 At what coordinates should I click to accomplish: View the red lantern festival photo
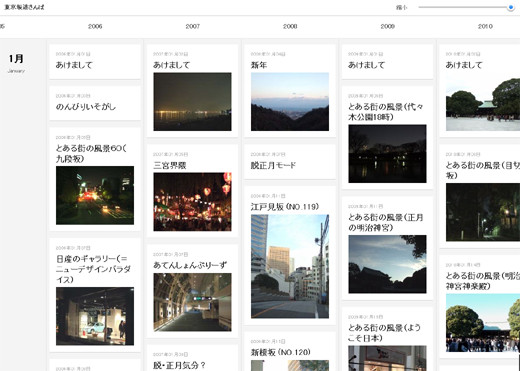pyautogui.click(x=192, y=202)
